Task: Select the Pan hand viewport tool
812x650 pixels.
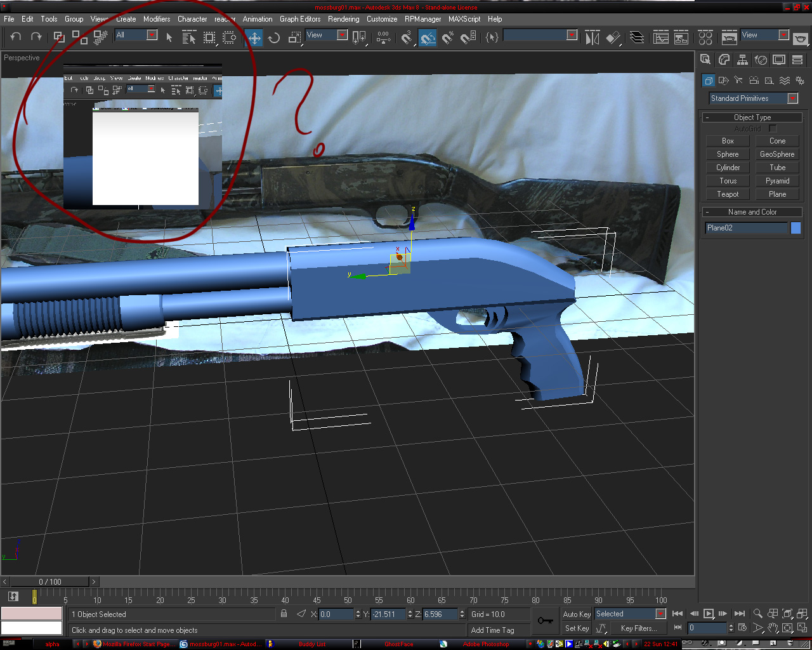Action: point(773,628)
